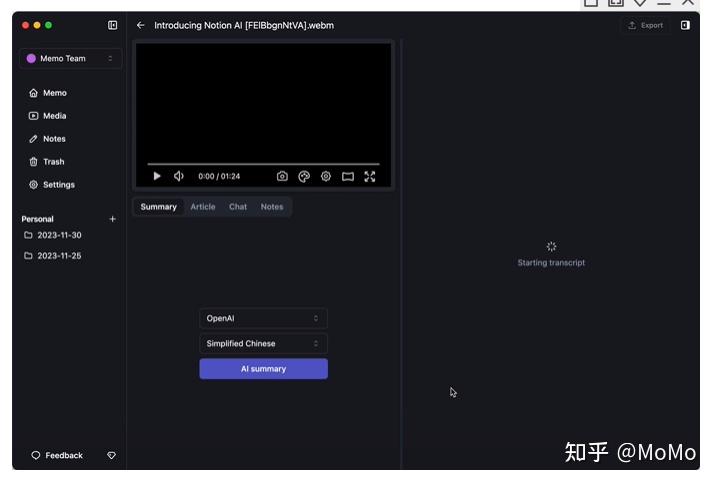This screenshot has width=716, height=484.
Task: Switch to the Chat tab
Action: pyautogui.click(x=238, y=207)
